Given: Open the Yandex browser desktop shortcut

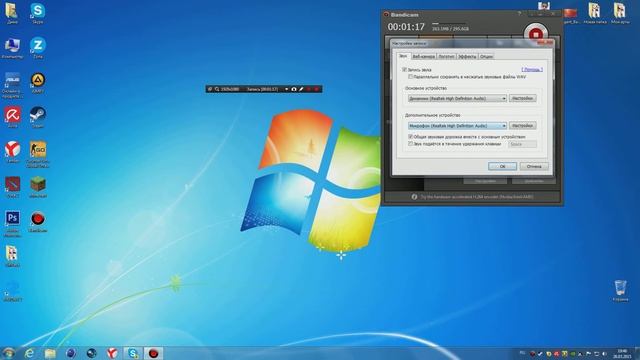Looking at the screenshot, I should 12,152.
